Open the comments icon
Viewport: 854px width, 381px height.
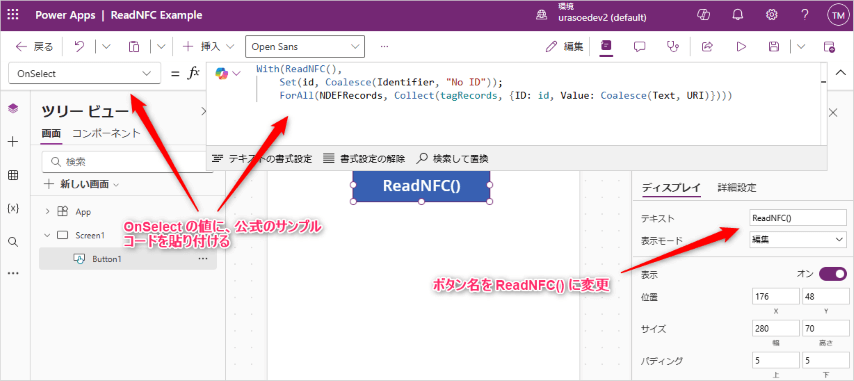639,47
